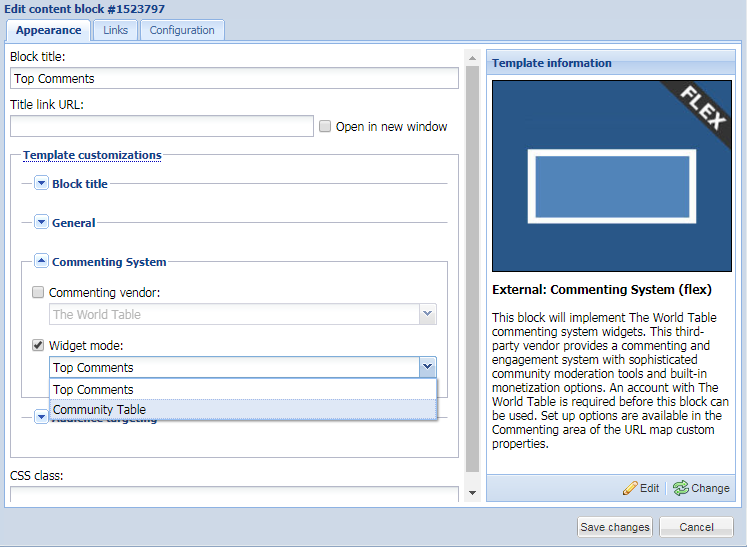
Task: Tick the Commenting vendor checkbox
Action: [38, 292]
